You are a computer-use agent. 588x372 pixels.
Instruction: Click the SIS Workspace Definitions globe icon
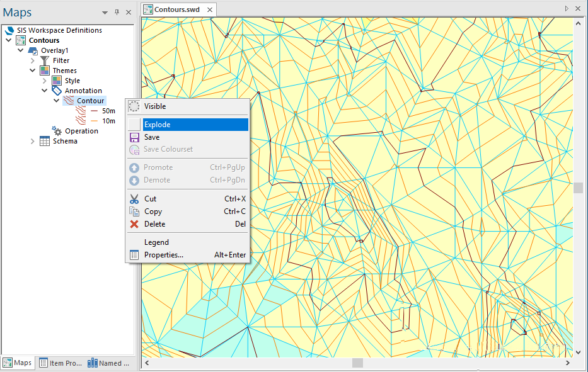pyautogui.click(x=9, y=30)
